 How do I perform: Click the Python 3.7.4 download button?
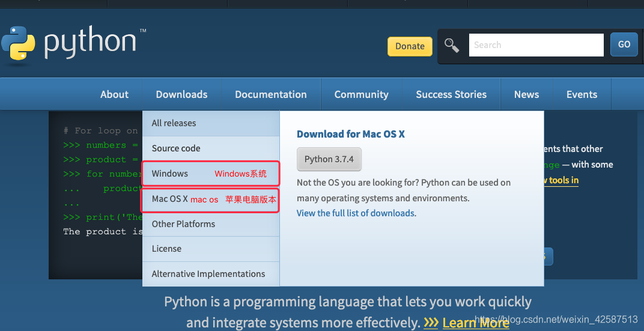[x=329, y=159]
